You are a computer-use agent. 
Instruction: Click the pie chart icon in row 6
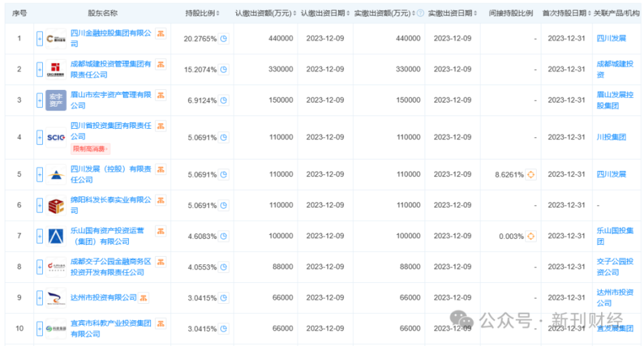click(x=223, y=205)
